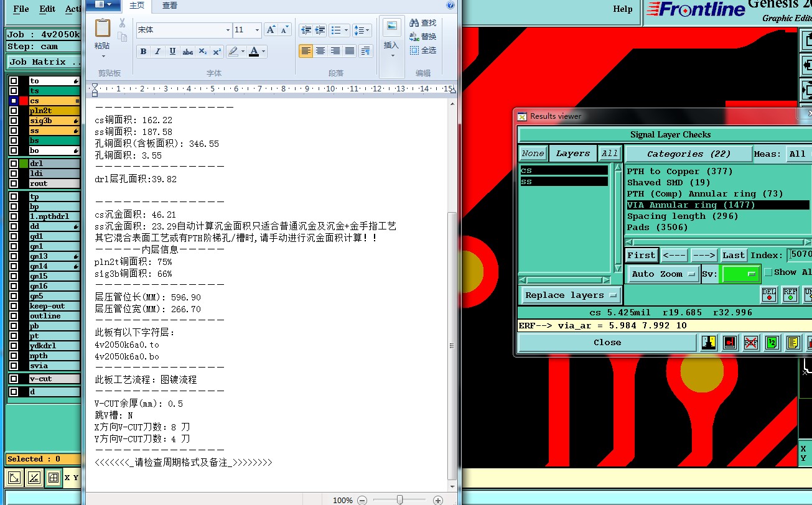812x505 pixels.
Task: Click the Last button
Action: [733, 256]
